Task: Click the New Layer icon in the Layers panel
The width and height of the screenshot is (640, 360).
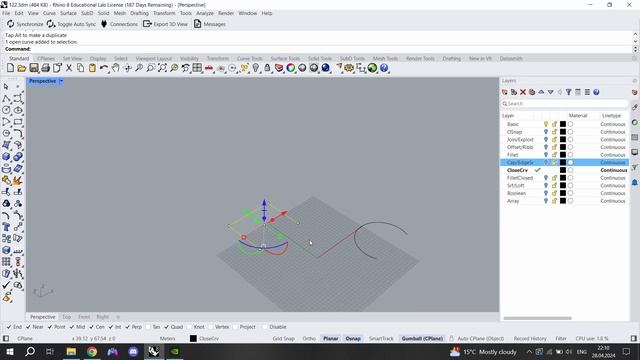Action: pos(505,92)
